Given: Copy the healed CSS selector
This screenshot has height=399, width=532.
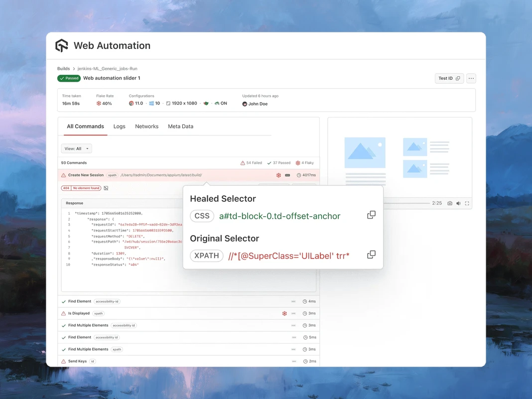Looking at the screenshot, I should pos(371,215).
